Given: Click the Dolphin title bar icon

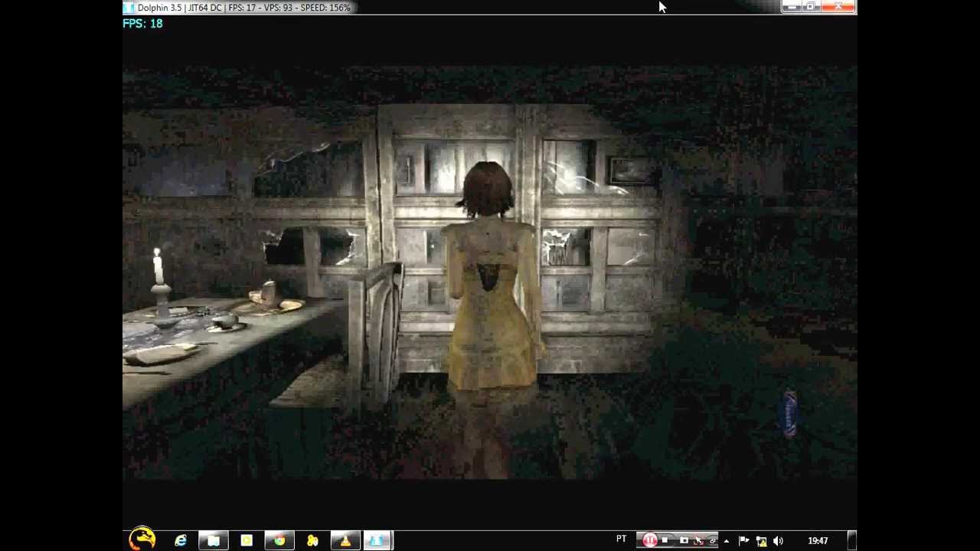Looking at the screenshot, I should point(129,8).
